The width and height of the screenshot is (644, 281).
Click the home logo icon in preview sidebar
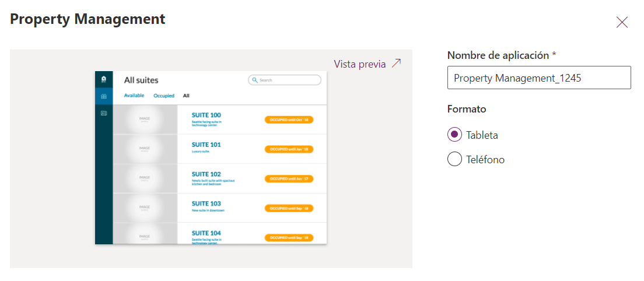tap(104, 79)
